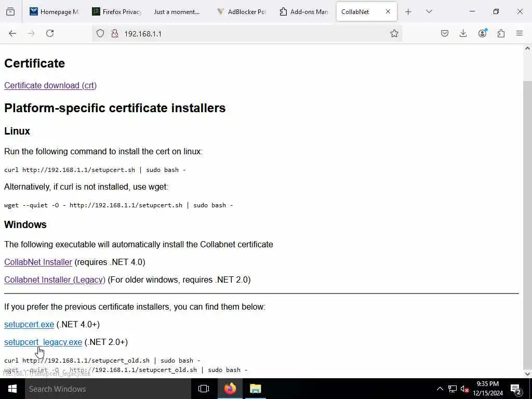The image size is (532, 399).
Task: Close the CollabNet tab
Action: [388, 11]
